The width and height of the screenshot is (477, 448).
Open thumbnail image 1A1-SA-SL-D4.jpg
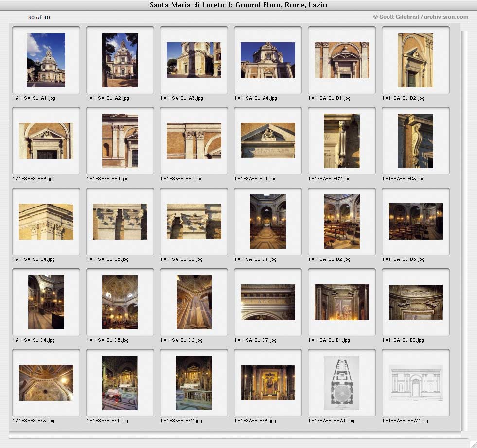(46, 302)
